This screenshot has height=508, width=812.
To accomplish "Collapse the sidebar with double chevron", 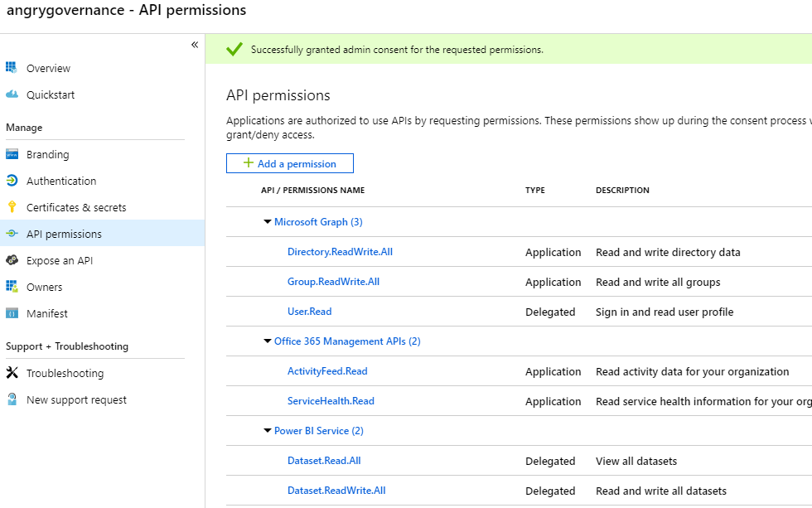I will click(195, 45).
